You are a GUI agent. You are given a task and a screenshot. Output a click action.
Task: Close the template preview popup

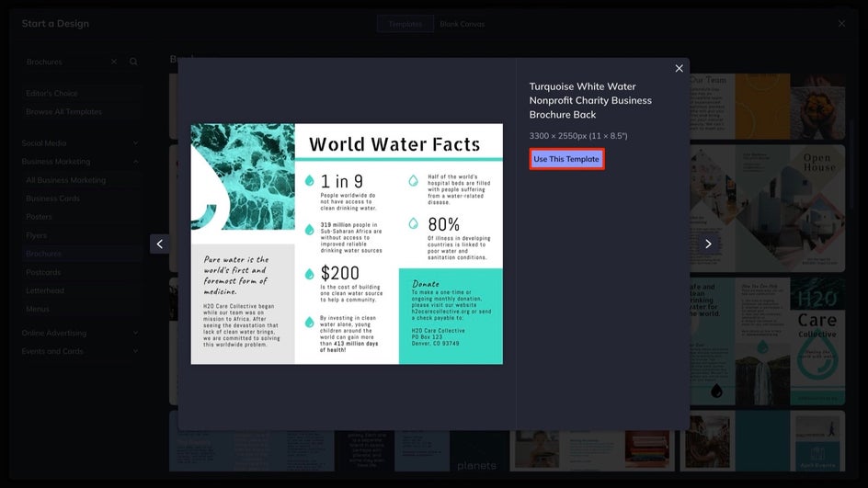680,69
